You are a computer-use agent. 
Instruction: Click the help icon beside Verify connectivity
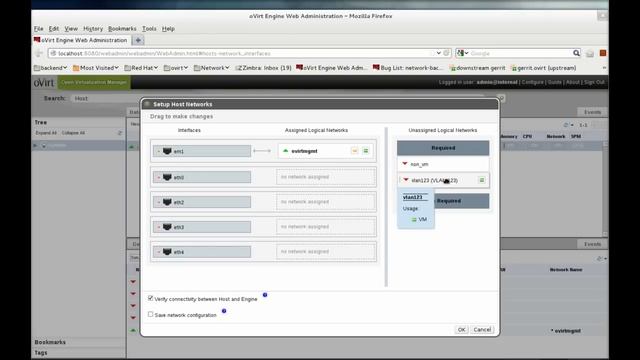coord(265,295)
